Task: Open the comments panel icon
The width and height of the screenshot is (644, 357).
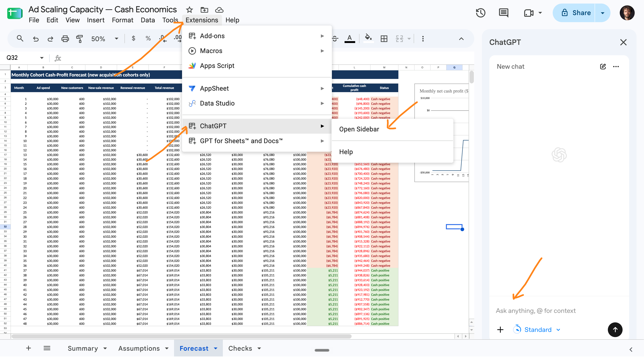Action: pyautogui.click(x=503, y=13)
